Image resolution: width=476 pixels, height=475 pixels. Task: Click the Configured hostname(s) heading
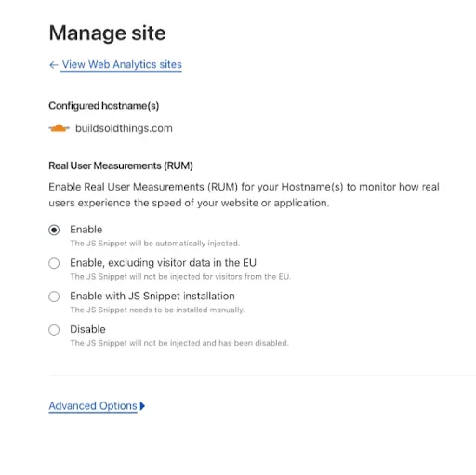[x=104, y=106]
